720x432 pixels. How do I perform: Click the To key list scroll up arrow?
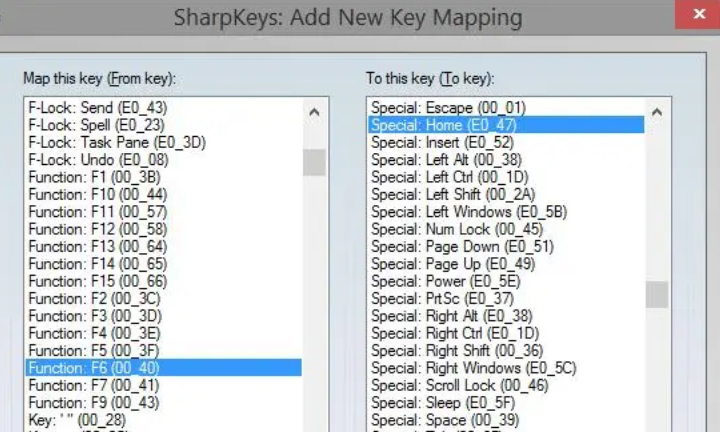point(657,112)
